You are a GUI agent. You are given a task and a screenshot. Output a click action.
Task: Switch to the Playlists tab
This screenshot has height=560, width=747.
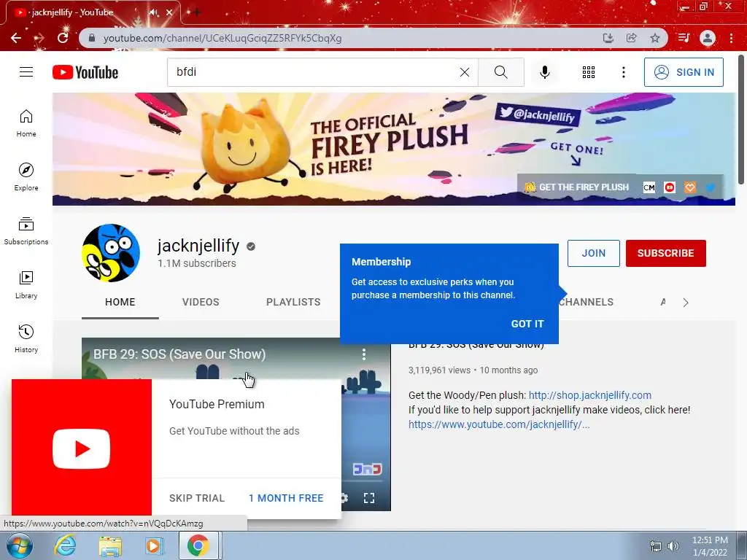(x=293, y=302)
